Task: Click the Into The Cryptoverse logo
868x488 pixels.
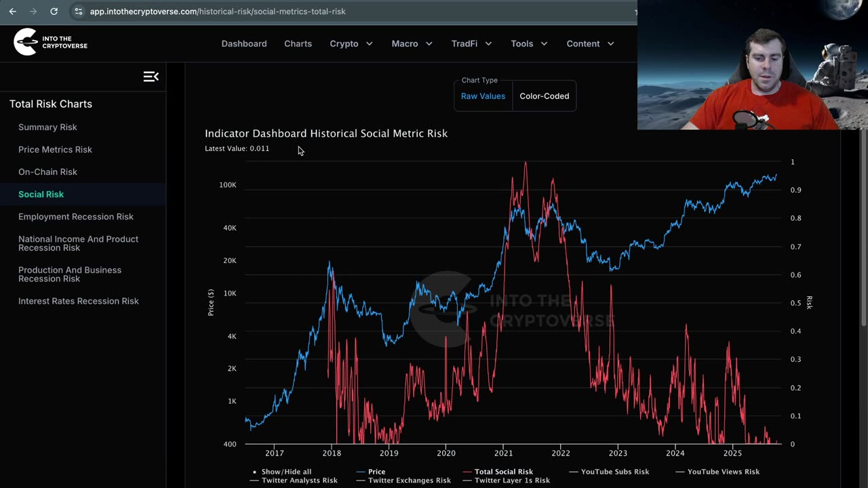Action: 51,43
